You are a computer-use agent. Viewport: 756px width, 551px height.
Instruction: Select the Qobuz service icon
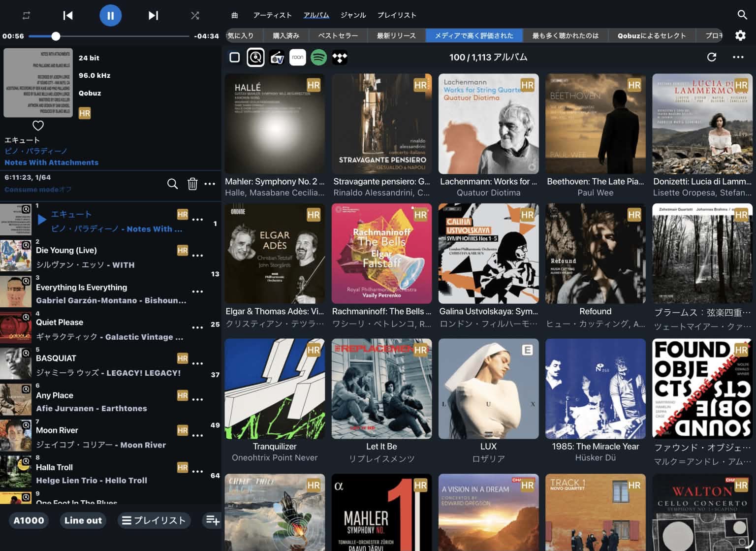pyautogui.click(x=255, y=58)
